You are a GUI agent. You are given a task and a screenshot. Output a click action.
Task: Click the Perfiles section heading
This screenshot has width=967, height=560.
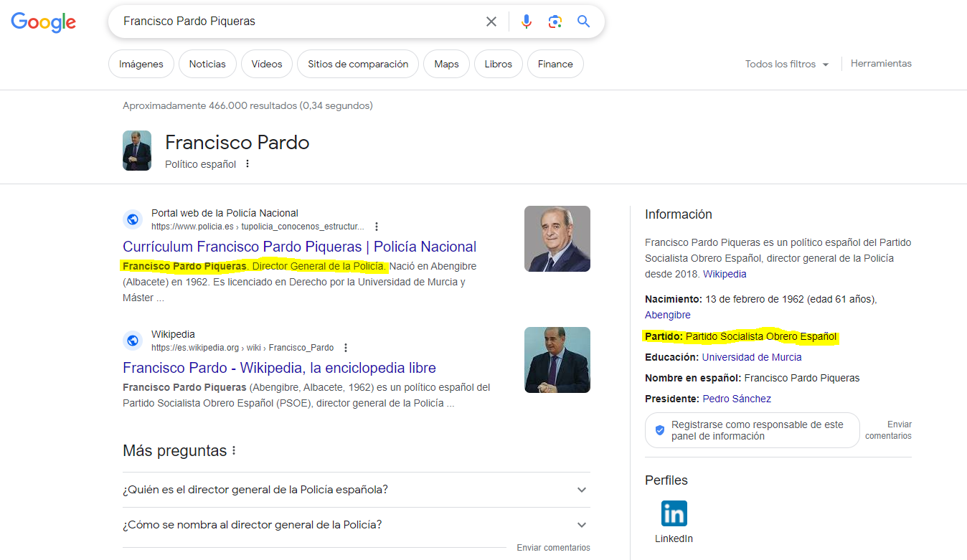[666, 480]
